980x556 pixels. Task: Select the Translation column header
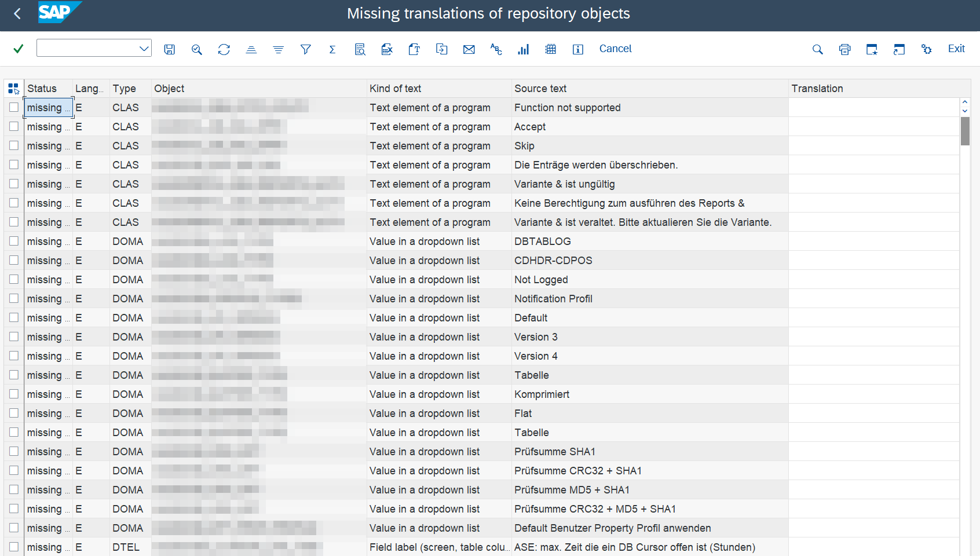coord(879,89)
